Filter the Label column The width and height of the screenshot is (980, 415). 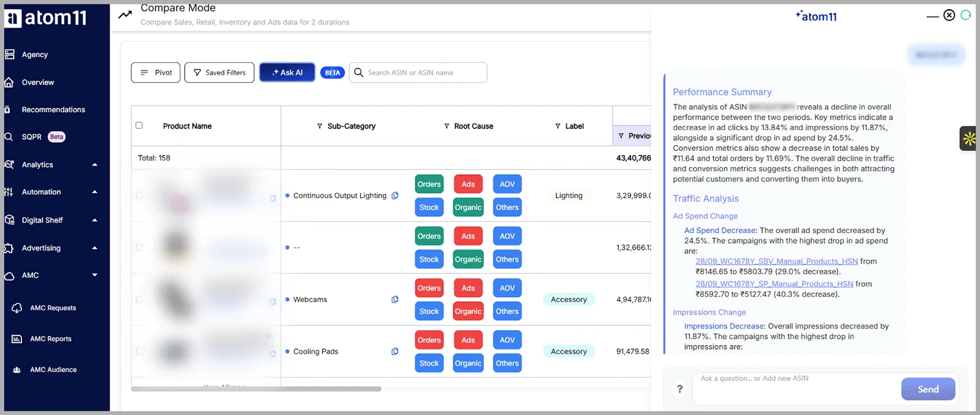tap(557, 126)
